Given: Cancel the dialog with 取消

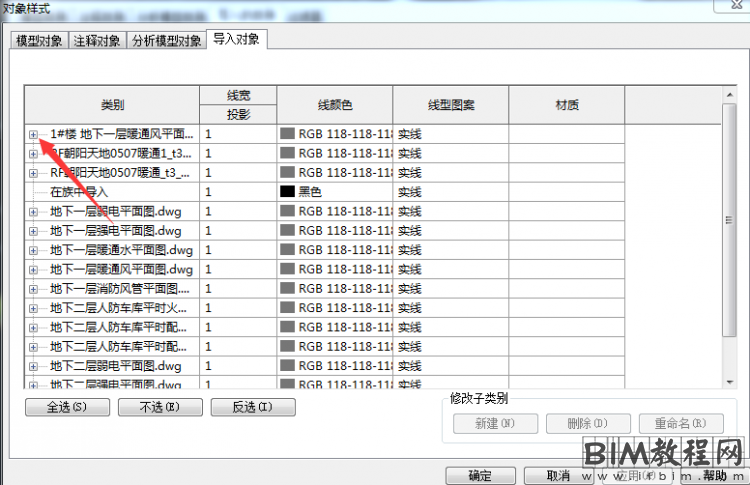Looking at the screenshot, I should (559, 475).
